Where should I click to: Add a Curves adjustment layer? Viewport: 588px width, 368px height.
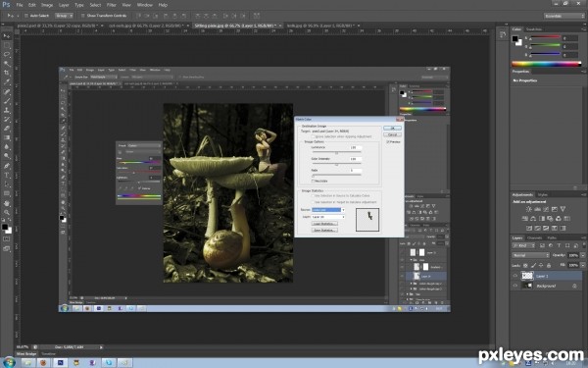[x=546, y=209]
